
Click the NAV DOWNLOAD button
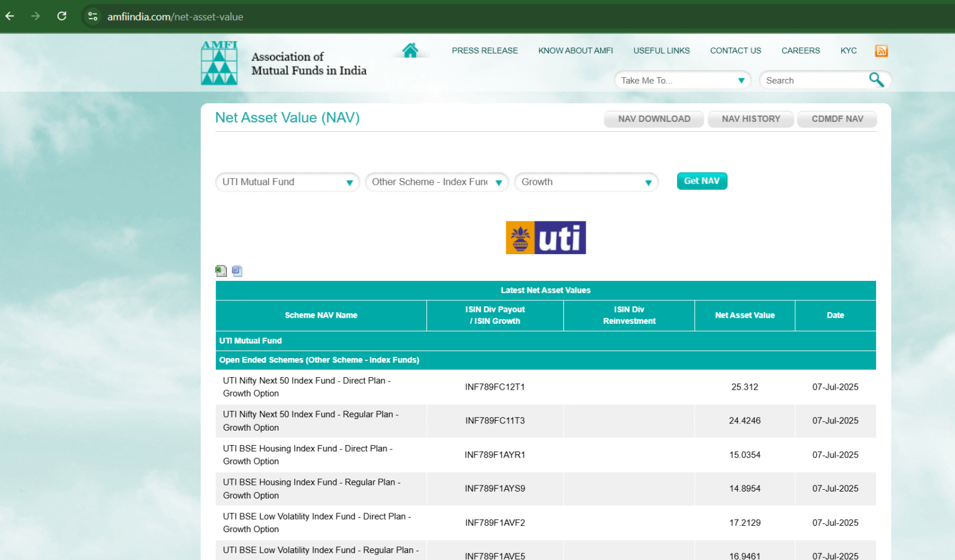tap(653, 119)
